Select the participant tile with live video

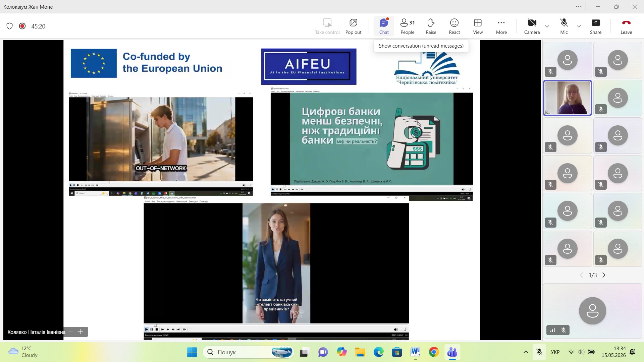coord(568,98)
